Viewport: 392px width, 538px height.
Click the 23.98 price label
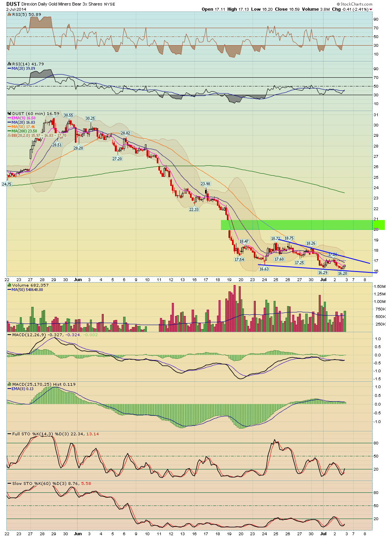(x=206, y=184)
